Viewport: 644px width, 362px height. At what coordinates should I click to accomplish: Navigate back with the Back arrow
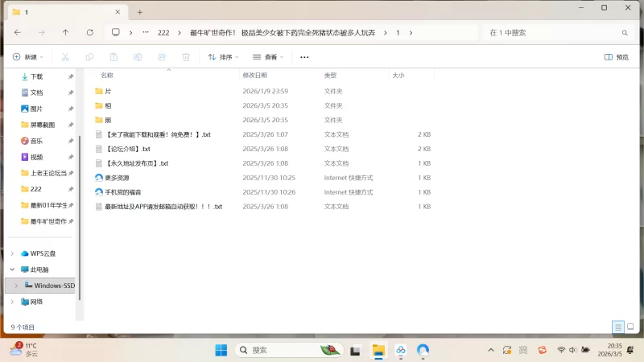click(x=18, y=33)
